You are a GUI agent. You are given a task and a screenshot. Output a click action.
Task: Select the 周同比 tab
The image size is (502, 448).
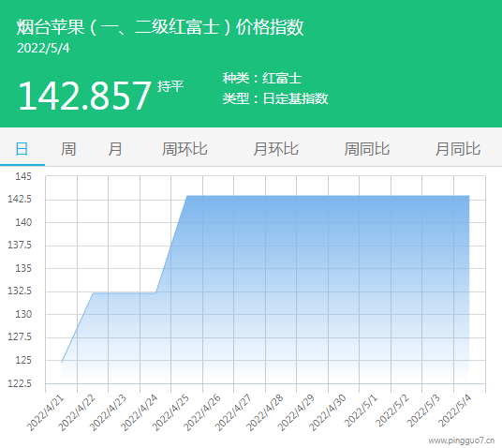click(366, 149)
